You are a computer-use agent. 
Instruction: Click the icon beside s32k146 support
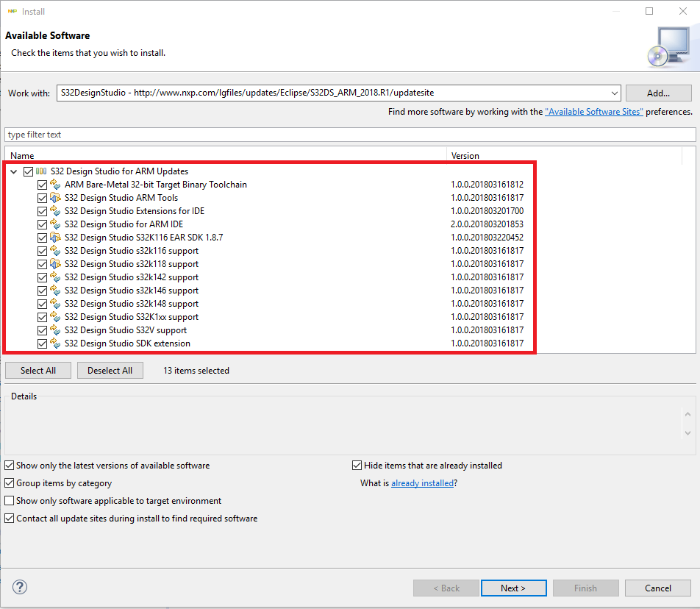click(55, 291)
